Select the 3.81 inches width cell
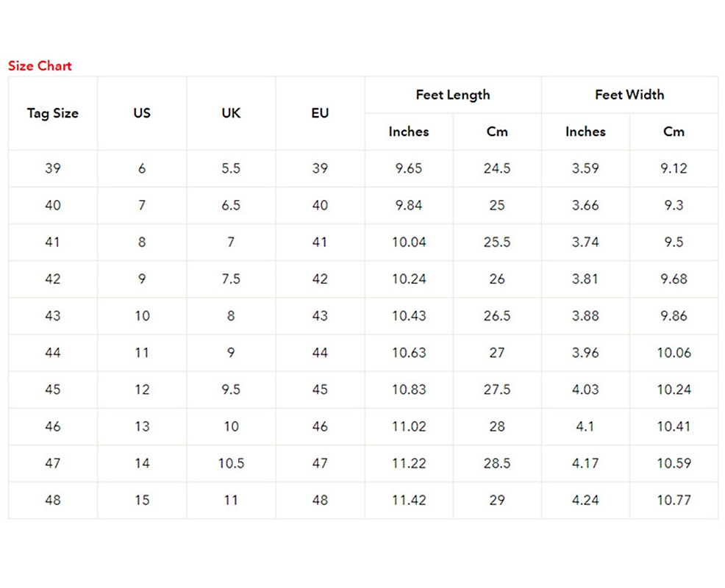 point(585,279)
